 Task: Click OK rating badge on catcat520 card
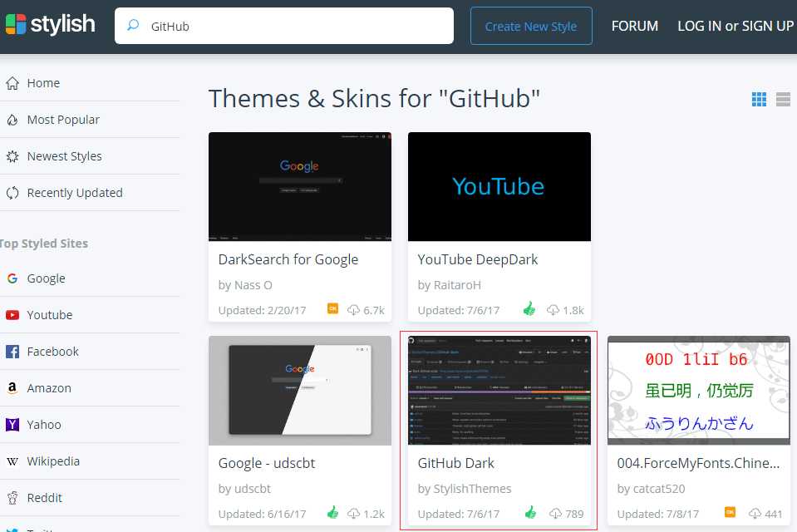(730, 512)
